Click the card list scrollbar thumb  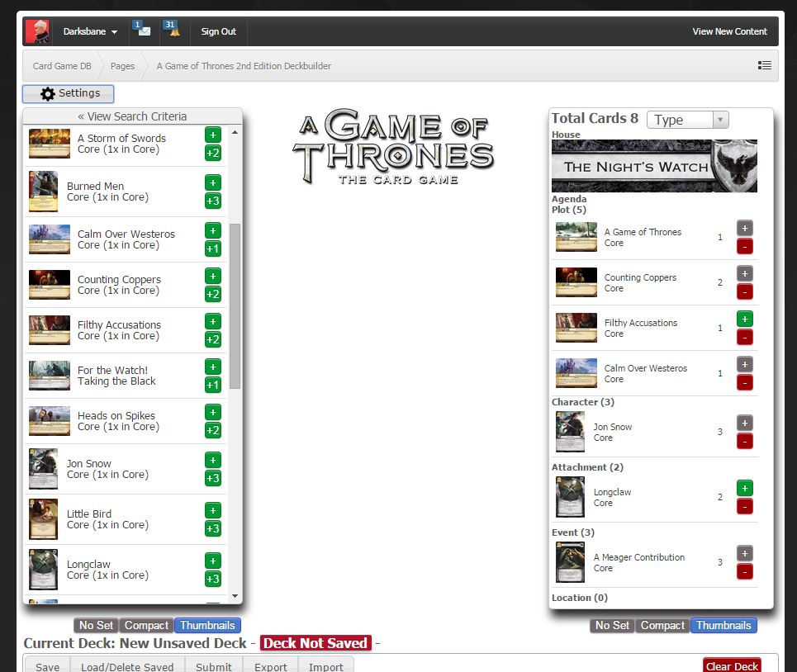click(235, 306)
